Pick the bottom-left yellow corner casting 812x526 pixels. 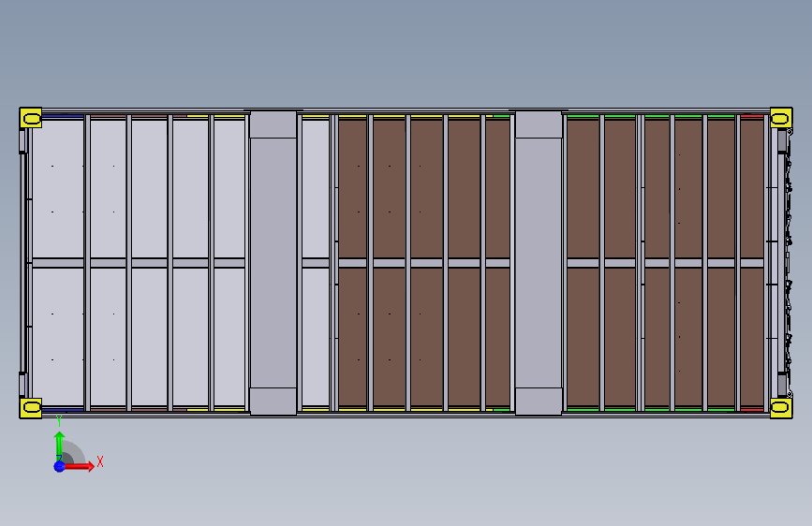click(x=31, y=407)
